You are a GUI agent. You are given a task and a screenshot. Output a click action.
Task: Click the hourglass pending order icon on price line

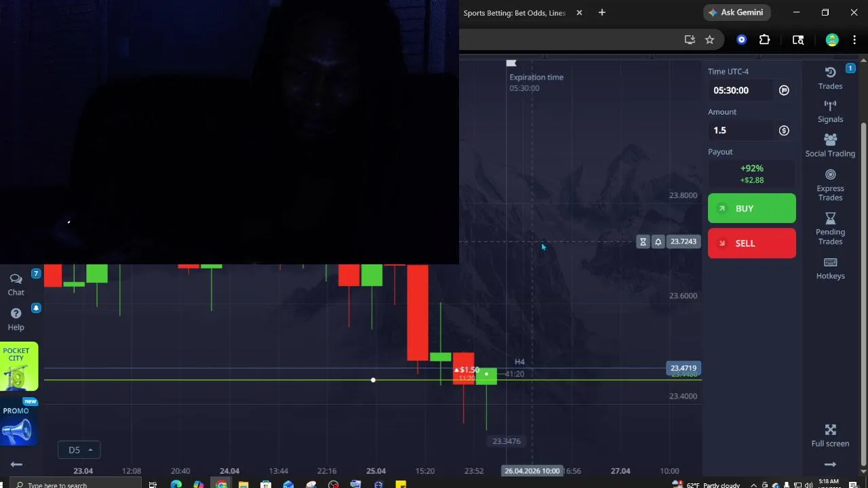click(643, 241)
